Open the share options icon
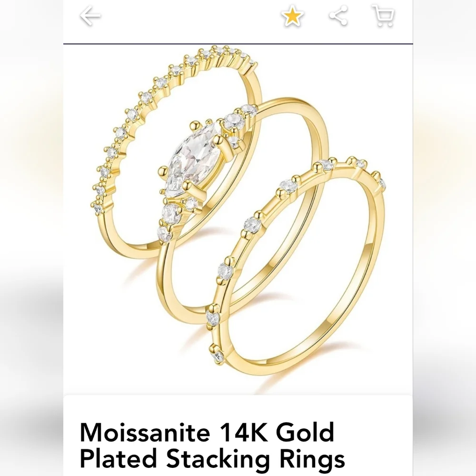Viewport: 476px width, 476px height. (x=338, y=16)
